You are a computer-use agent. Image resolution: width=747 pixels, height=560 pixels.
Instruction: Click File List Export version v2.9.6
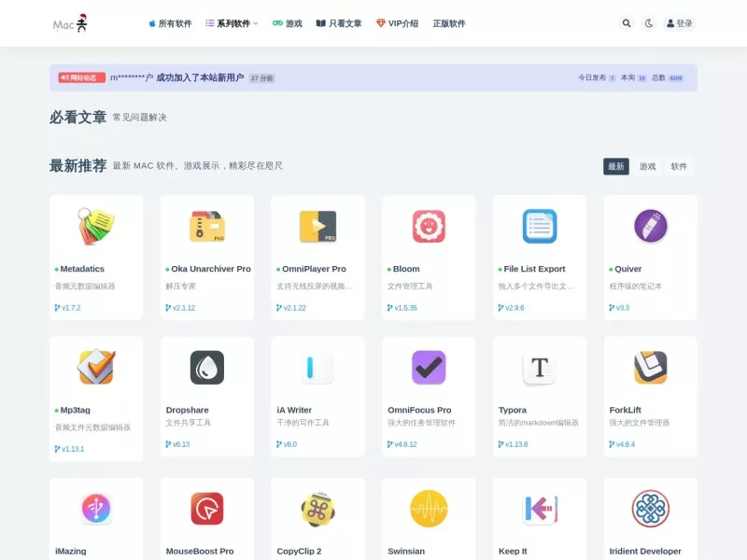(511, 308)
